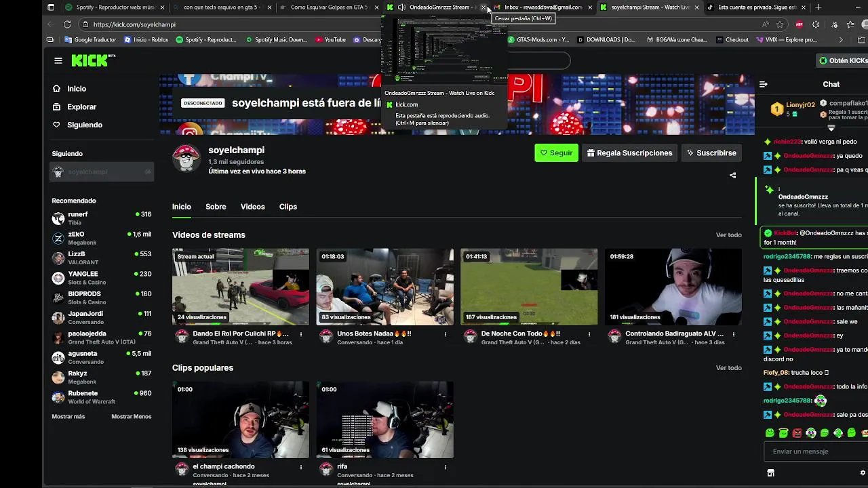The height and width of the screenshot is (488, 868).
Task: Click Mostrar más under recommended
Action: point(68,416)
